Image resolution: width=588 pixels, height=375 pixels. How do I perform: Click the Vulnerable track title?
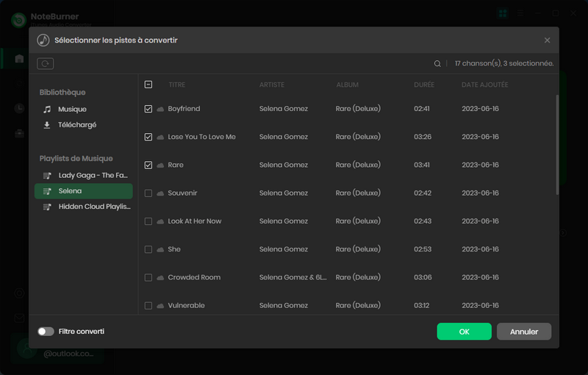[187, 306]
